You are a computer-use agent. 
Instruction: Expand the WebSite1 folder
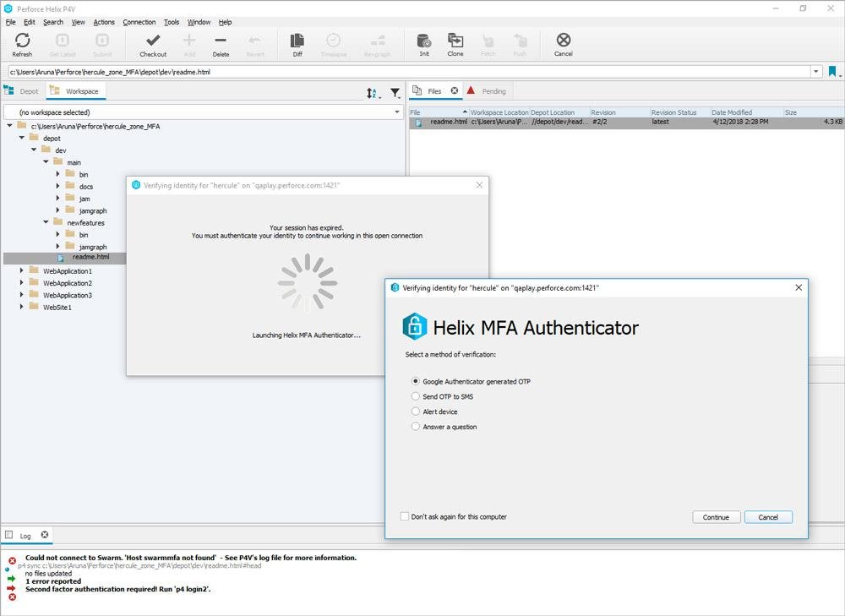(22, 307)
